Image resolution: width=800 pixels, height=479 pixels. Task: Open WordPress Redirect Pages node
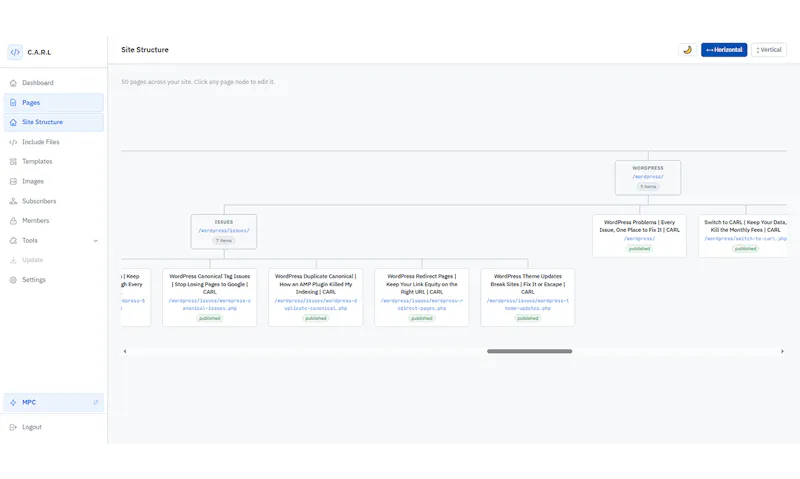coord(421,297)
